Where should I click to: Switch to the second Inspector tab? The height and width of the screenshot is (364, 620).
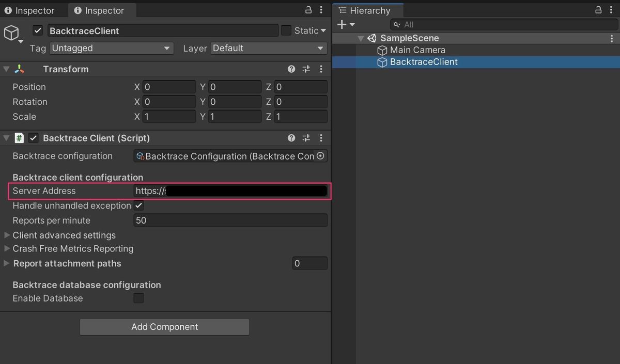click(x=101, y=10)
